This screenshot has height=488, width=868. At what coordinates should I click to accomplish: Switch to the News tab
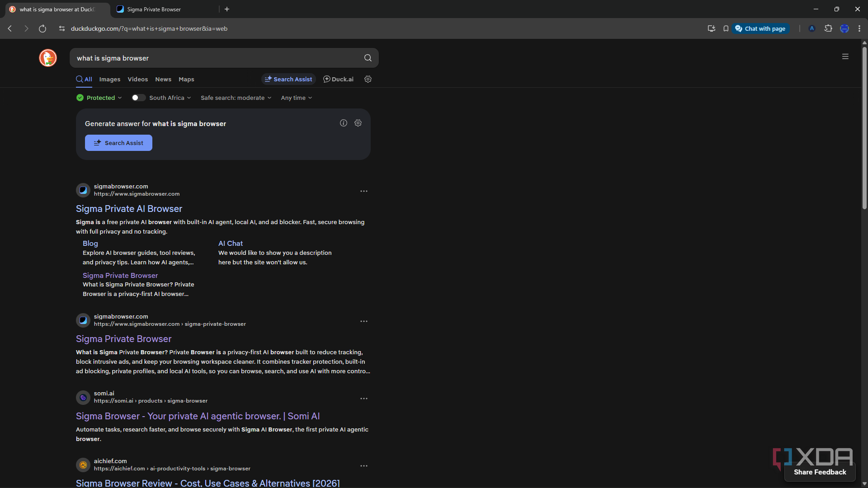pos(163,79)
